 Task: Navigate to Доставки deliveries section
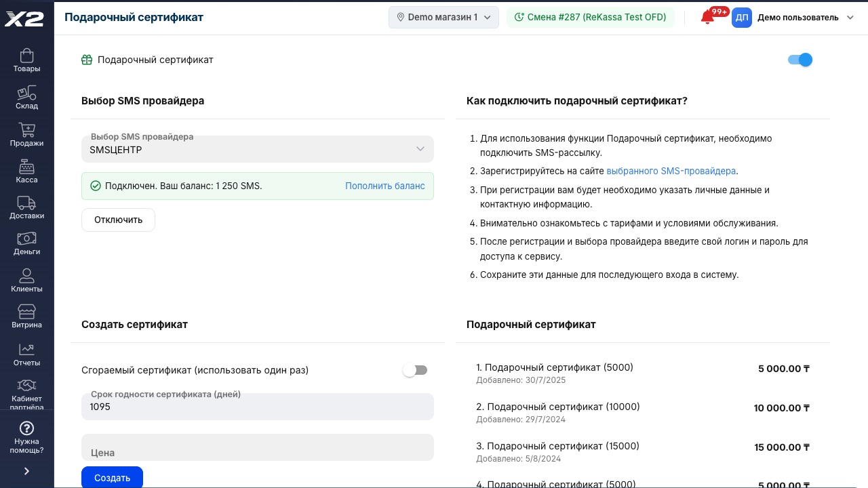(x=26, y=207)
